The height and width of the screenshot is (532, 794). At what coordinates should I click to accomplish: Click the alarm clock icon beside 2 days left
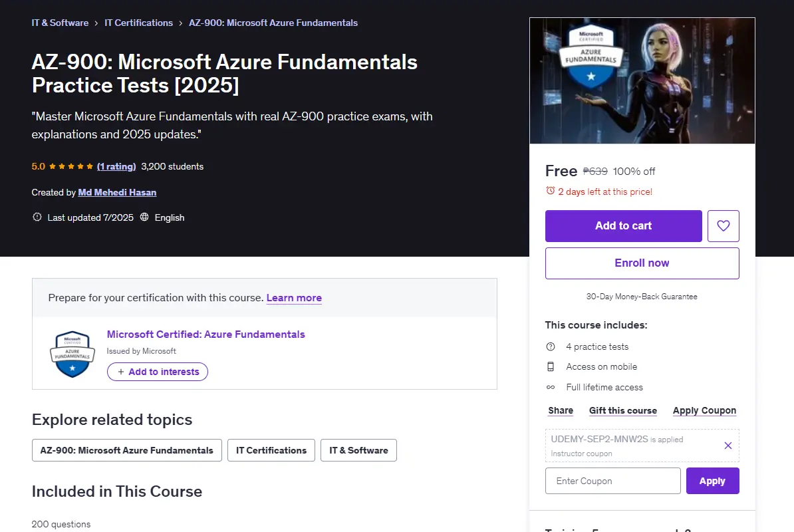tap(551, 191)
